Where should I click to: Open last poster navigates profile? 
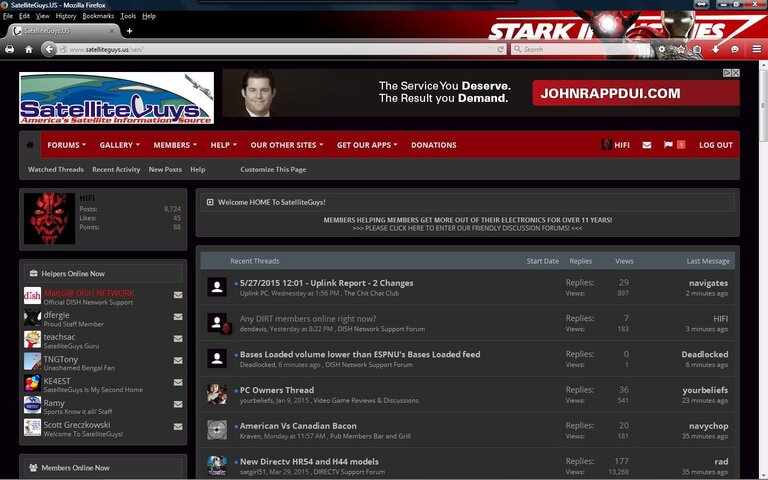coord(708,283)
